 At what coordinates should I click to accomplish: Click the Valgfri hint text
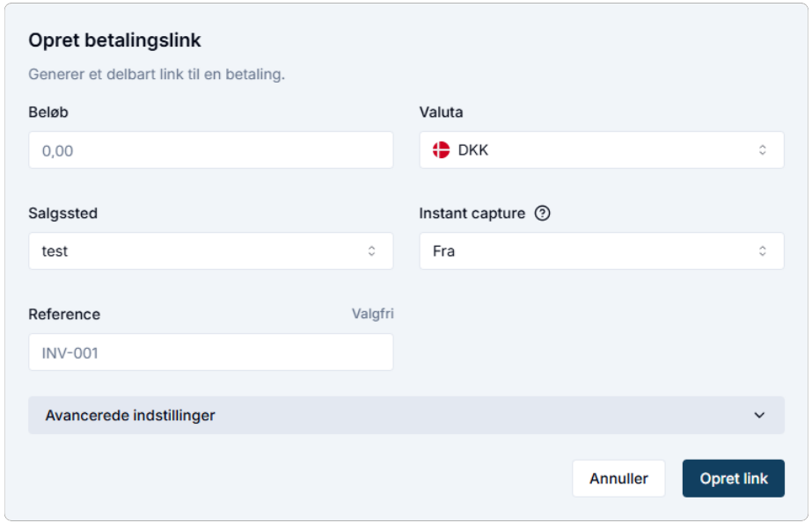(372, 314)
